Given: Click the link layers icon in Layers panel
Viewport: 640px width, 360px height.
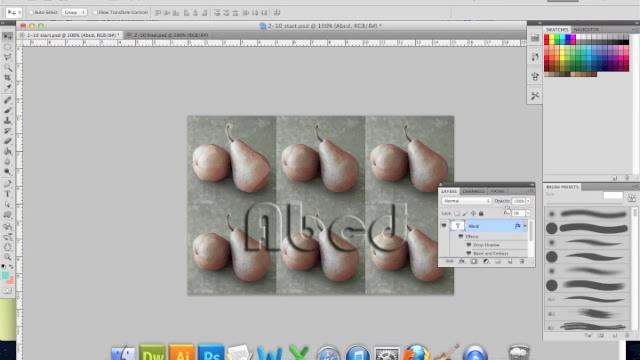Looking at the screenshot, I should click(x=449, y=262).
